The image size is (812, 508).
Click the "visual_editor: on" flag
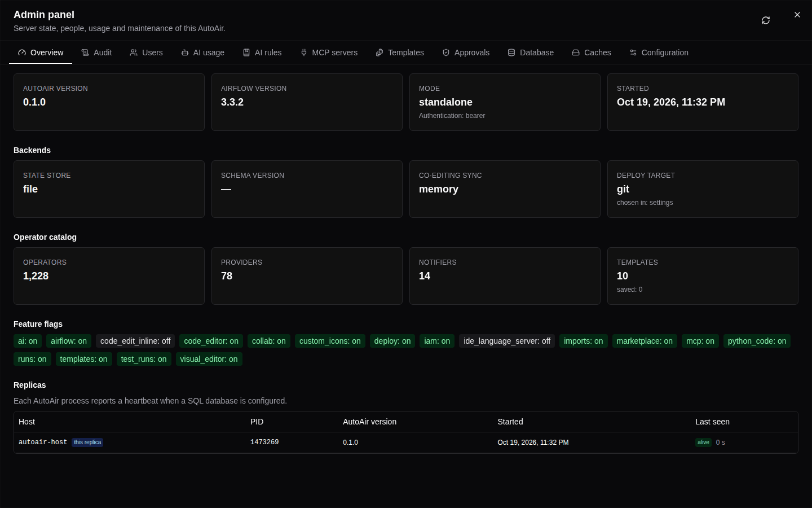tap(209, 359)
